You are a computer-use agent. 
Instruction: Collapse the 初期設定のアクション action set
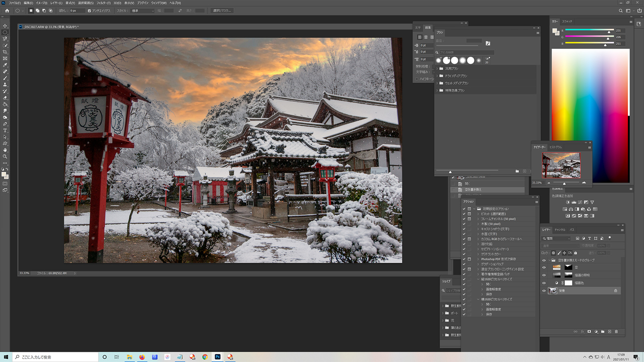click(474, 209)
